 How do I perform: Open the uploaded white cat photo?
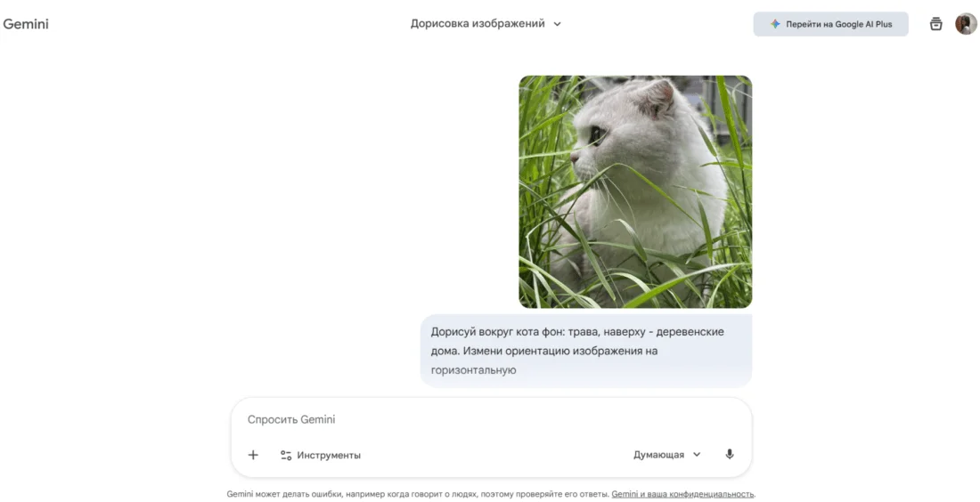point(635,191)
